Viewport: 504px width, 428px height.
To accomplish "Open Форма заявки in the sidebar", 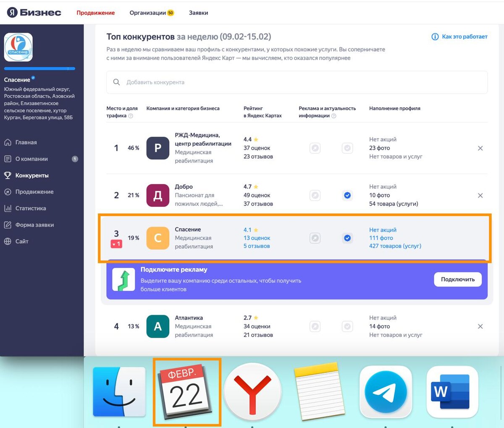I will click(x=34, y=225).
